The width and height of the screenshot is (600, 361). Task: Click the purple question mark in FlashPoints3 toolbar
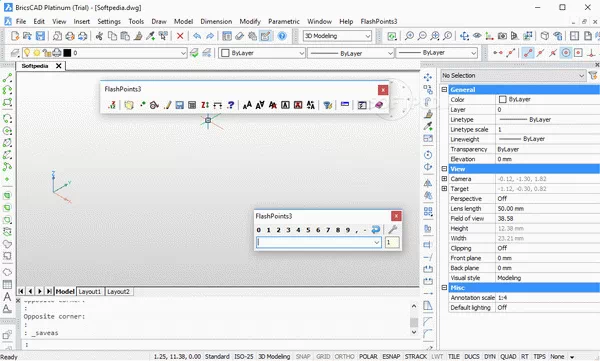click(230, 105)
